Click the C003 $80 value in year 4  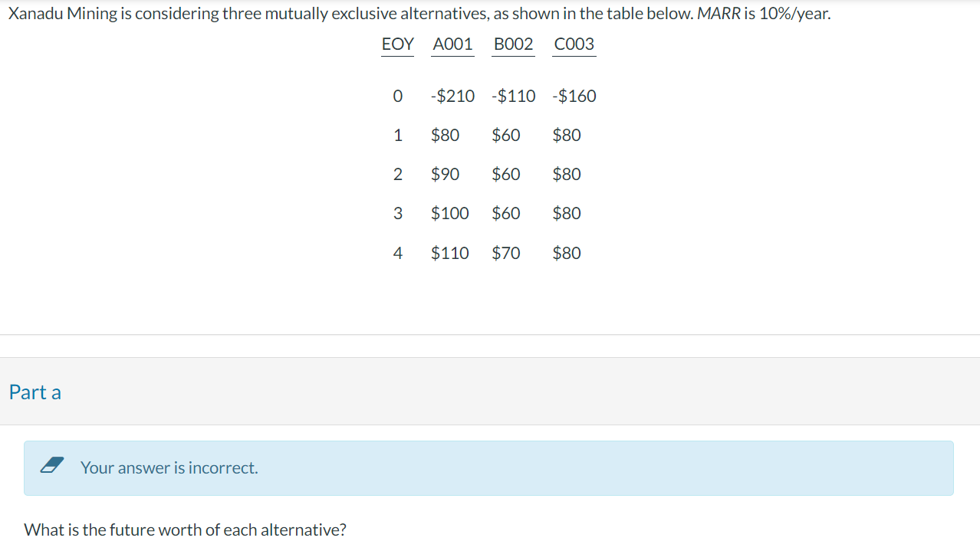[x=567, y=253]
